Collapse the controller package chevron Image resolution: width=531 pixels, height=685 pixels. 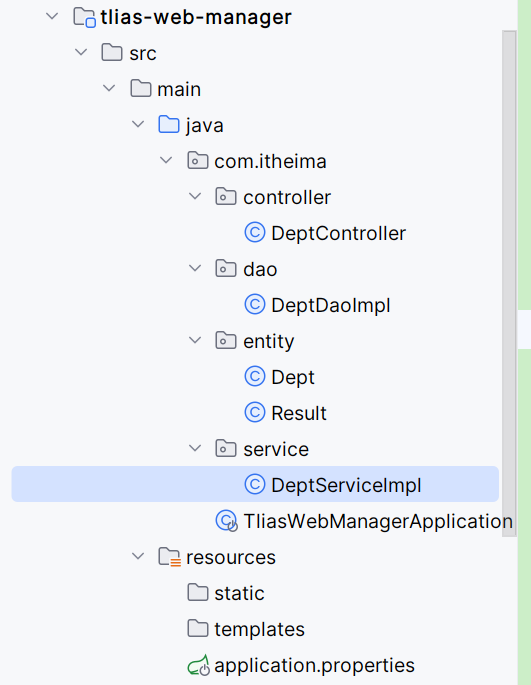click(195, 197)
